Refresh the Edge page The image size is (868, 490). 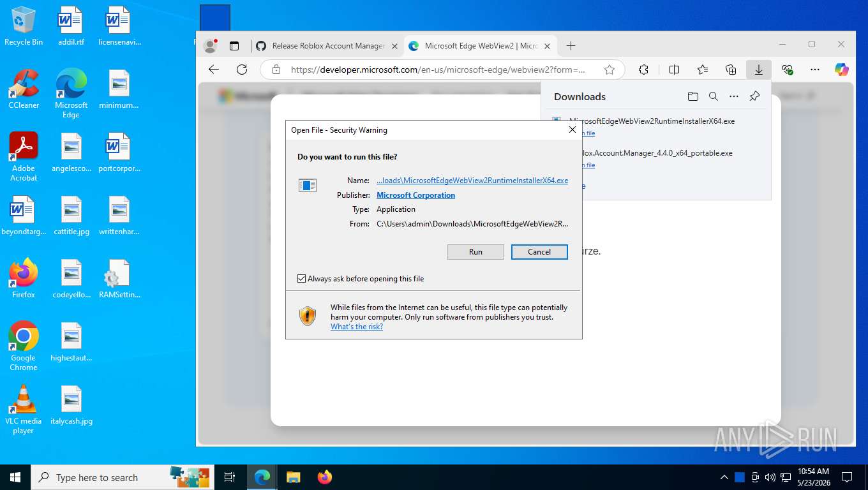242,70
